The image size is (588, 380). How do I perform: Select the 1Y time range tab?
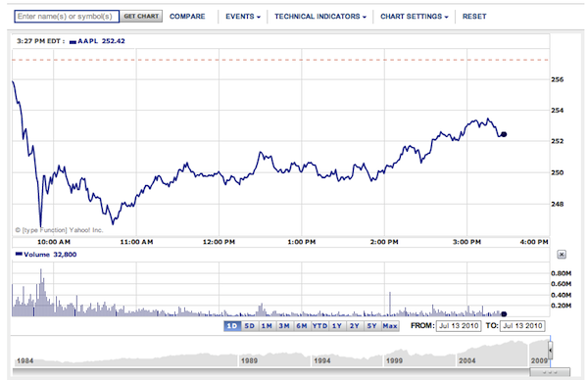pos(337,326)
